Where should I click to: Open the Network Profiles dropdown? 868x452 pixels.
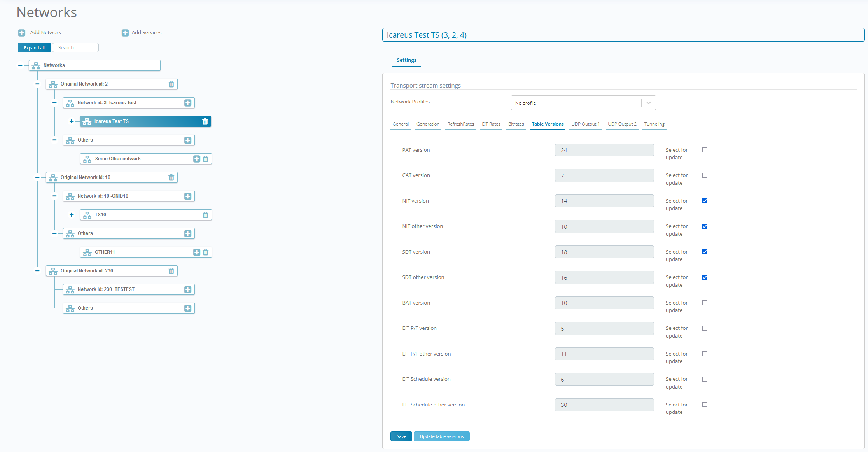coord(583,103)
